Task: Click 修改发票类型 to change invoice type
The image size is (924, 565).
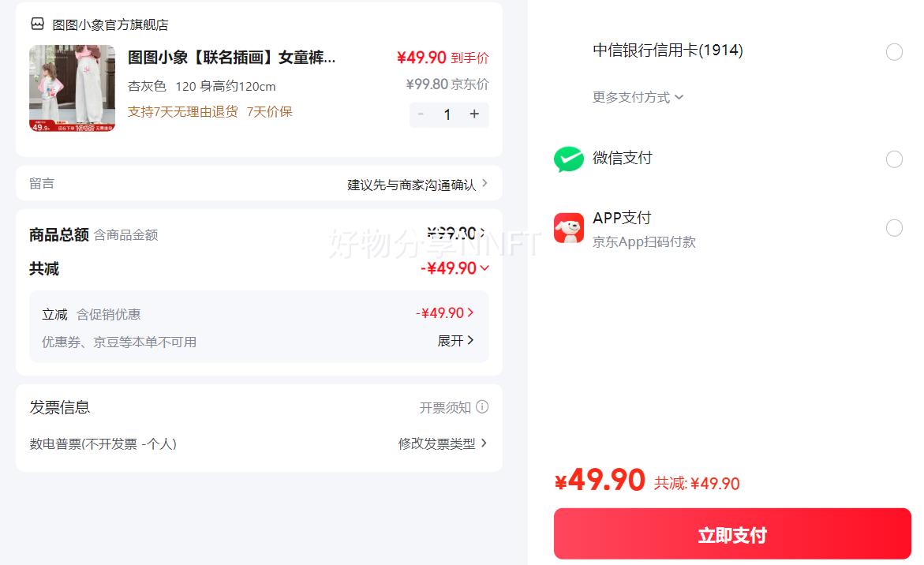Action: 442,443
